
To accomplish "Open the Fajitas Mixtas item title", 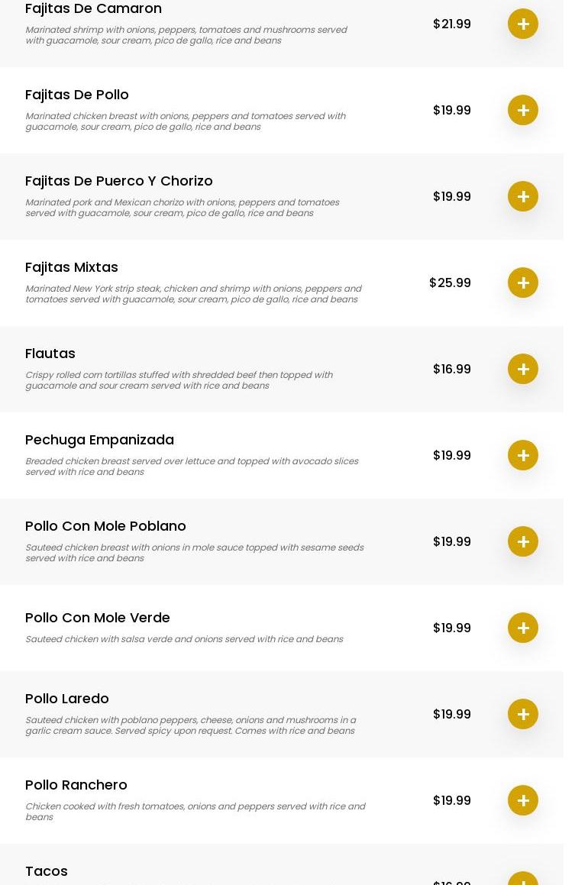I will [72, 267].
